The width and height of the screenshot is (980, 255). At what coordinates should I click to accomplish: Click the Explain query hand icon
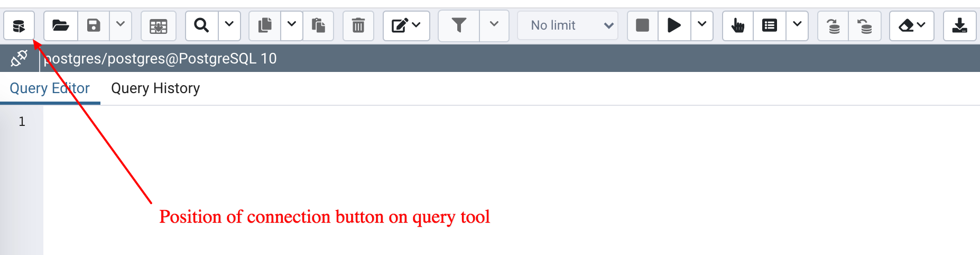point(738,25)
